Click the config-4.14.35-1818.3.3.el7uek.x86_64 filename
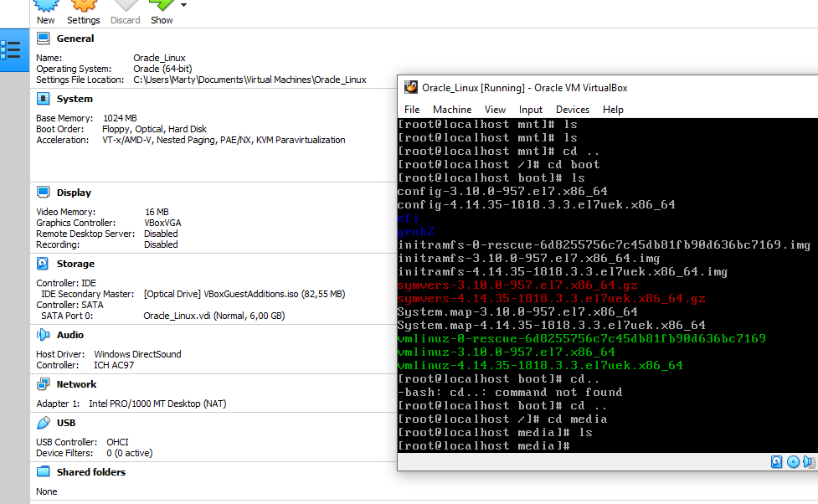 click(537, 205)
